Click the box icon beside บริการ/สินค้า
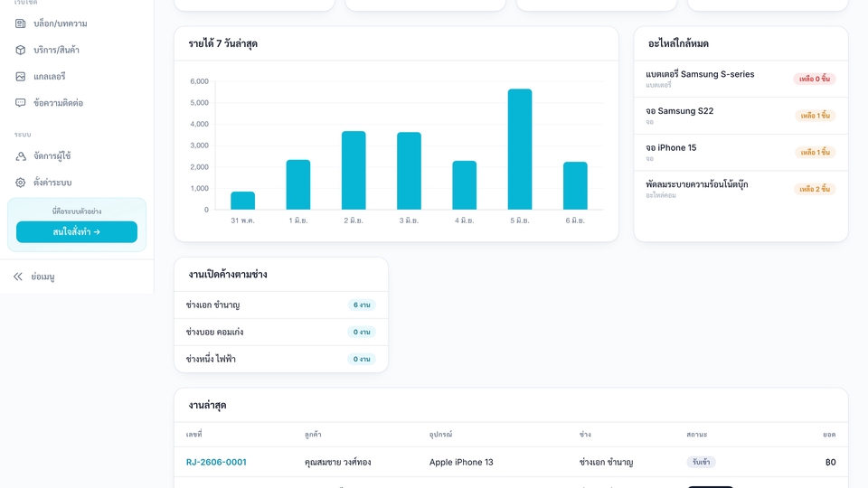Image resolution: width=868 pixels, height=488 pixels. (21, 50)
